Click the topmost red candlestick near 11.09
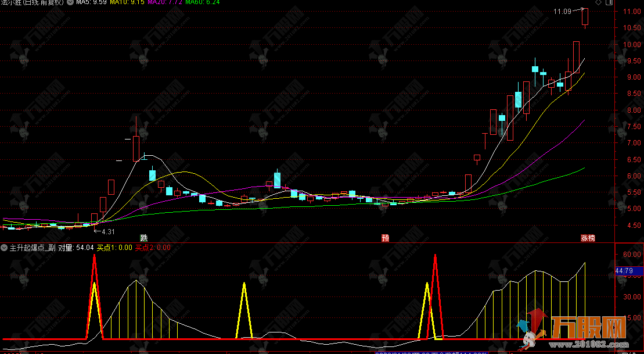Image resolution: width=644 pixels, height=354 pixels. [x=586, y=17]
